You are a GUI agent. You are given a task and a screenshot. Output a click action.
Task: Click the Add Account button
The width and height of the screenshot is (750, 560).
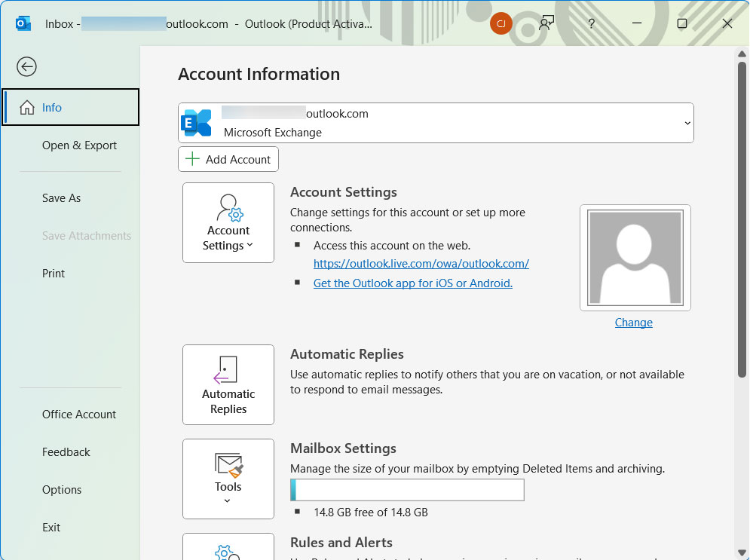228,159
